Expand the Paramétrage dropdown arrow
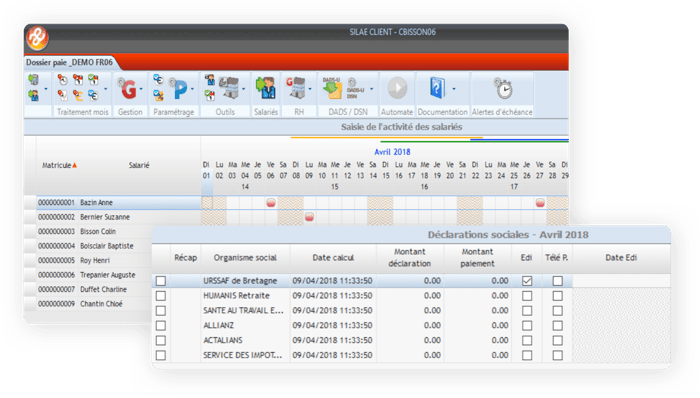 192,89
